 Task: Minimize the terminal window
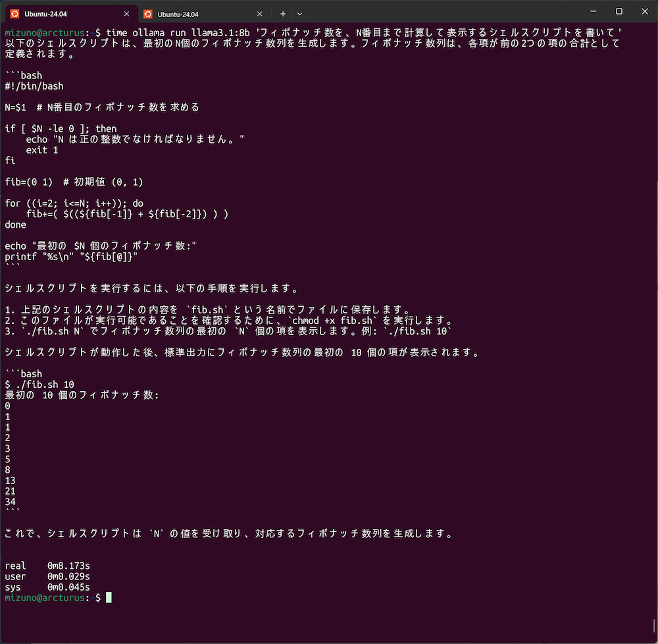coord(594,11)
